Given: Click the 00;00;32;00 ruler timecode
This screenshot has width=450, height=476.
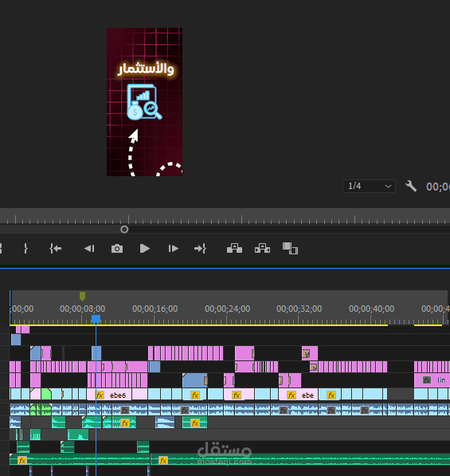Looking at the screenshot, I should 299,309.
